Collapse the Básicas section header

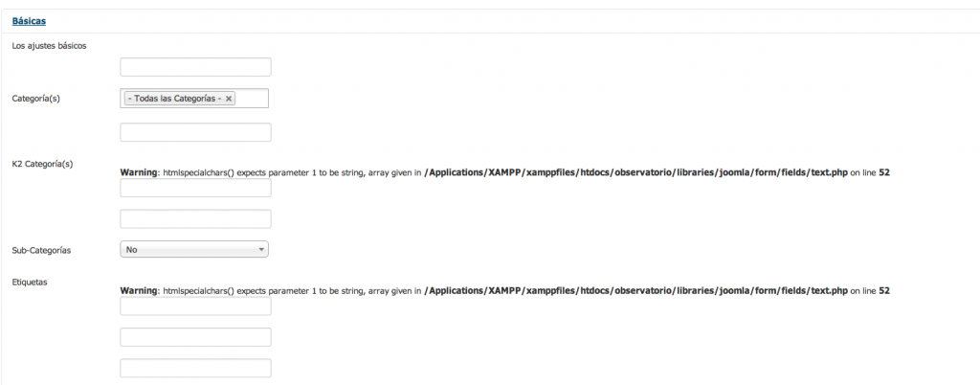pos(29,20)
